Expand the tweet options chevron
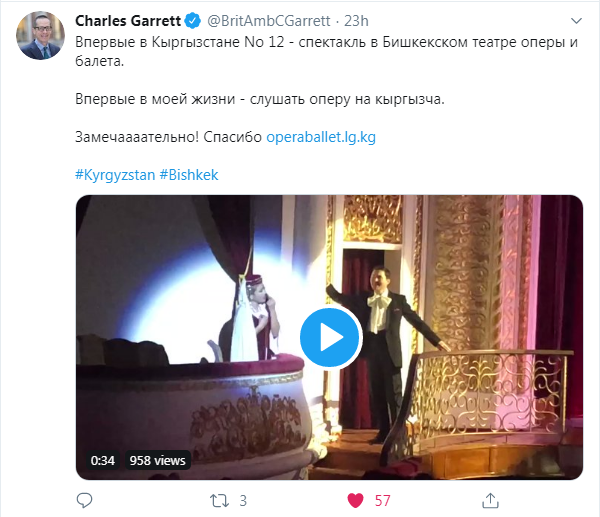 [x=576, y=21]
